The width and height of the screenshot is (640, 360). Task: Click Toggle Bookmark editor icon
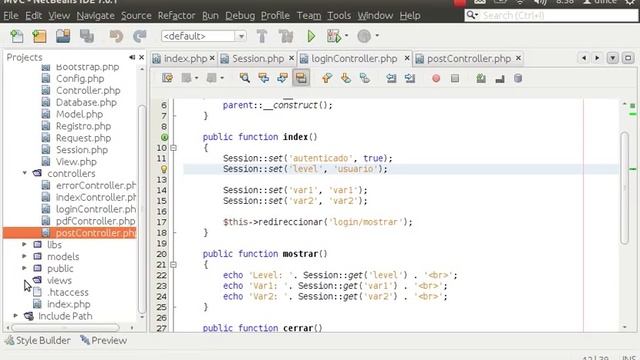point(365,78)
